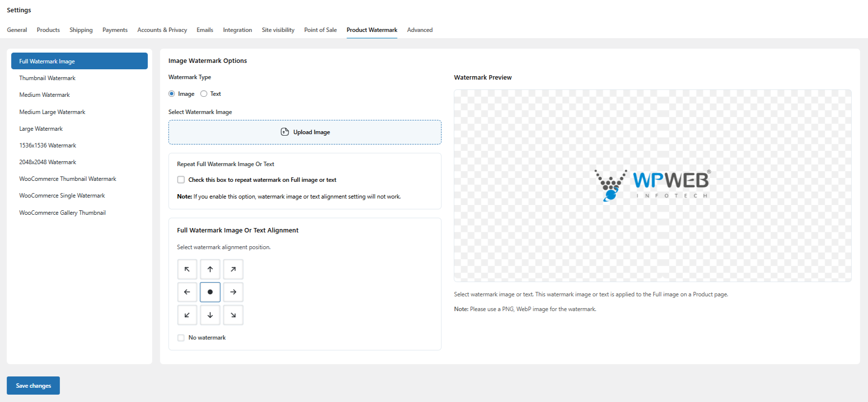Viewport: 868px width, 402px height.
Task: Choose the Image watermark type
Action: tap(172, 94)
